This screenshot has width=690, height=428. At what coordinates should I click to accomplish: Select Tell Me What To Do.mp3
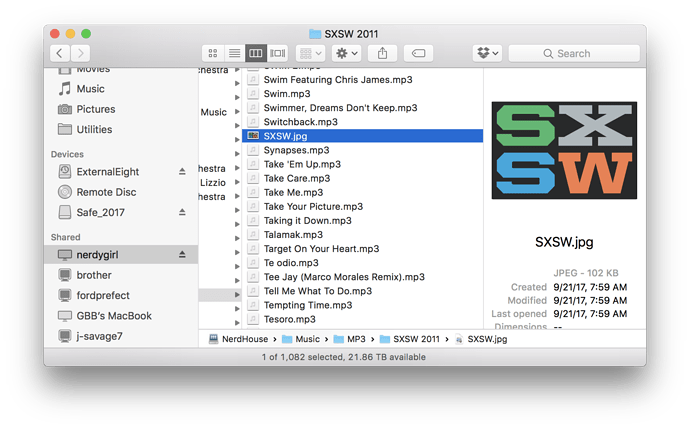coord(363,291)
